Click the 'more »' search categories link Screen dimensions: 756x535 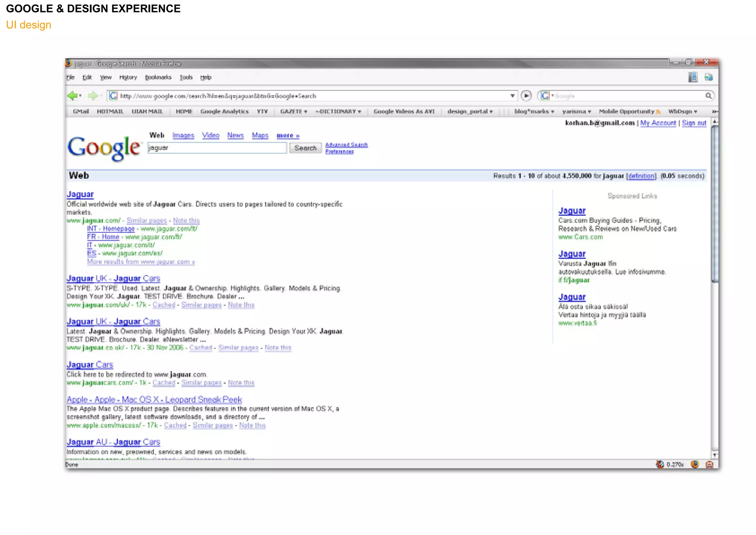(288, 135)
